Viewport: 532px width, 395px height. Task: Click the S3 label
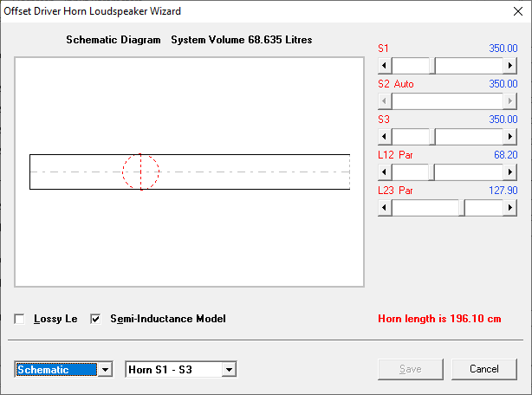click(x=384, y=120)
